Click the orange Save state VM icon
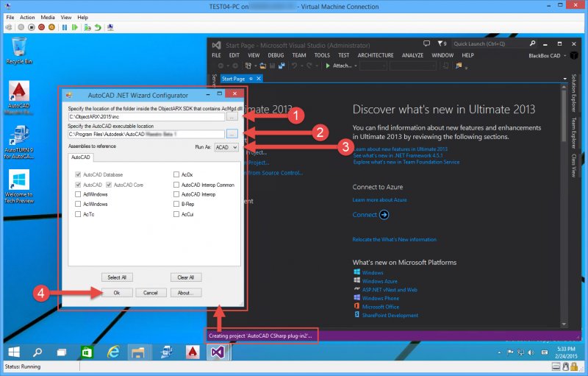 coord(51,27)
